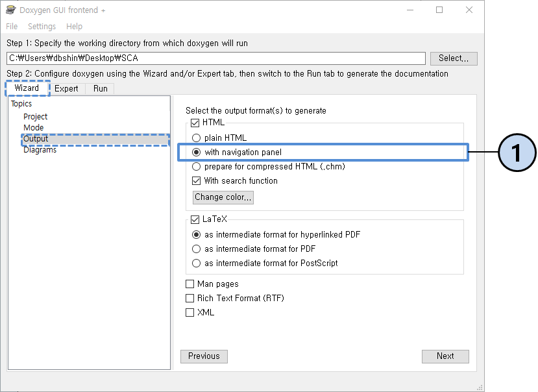Click the Topics header in the tree
538x392 pixels.
(21, 104)
